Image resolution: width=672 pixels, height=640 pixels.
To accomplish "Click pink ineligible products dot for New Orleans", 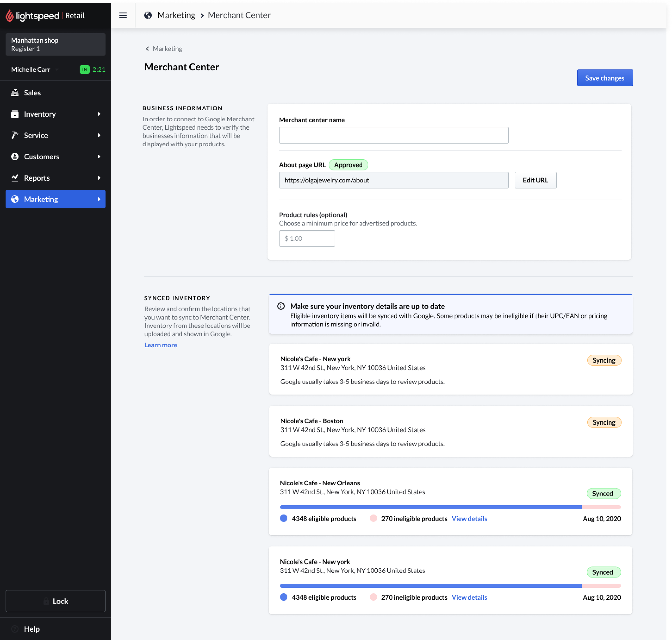I will pyautogui.click(x=373, y=518).
